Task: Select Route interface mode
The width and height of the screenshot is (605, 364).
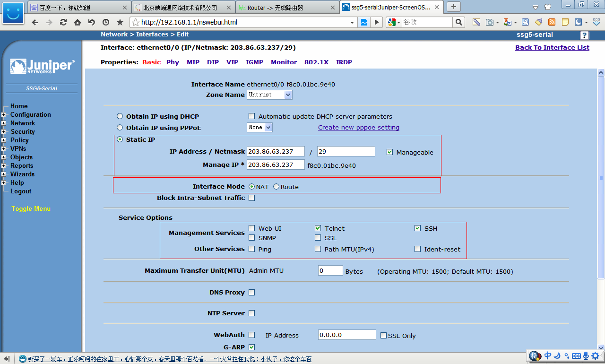Action: click(277, 187)
